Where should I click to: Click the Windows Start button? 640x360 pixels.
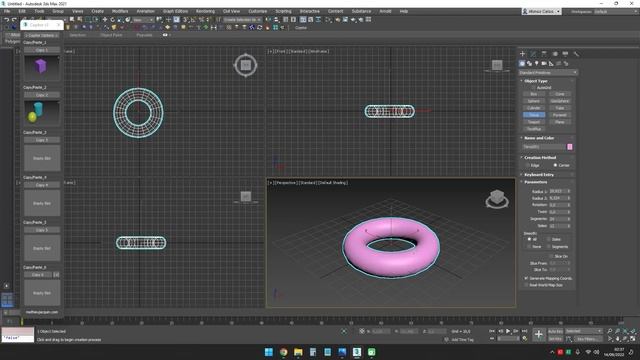click(269, 352)
